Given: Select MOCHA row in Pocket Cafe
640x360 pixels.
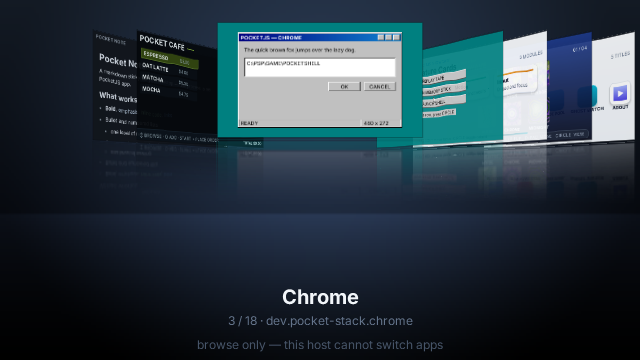Looking at the screenshot, I should coord(169,91).
